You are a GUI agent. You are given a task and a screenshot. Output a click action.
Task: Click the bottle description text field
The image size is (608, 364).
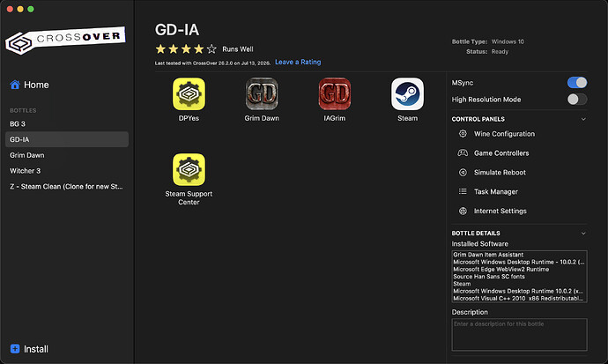click(519, 335)
